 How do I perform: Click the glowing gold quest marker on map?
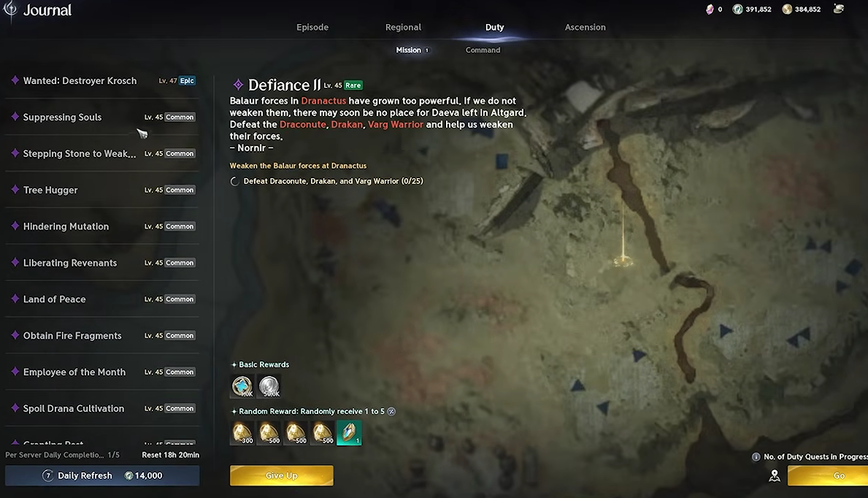[x=624, y=259]
